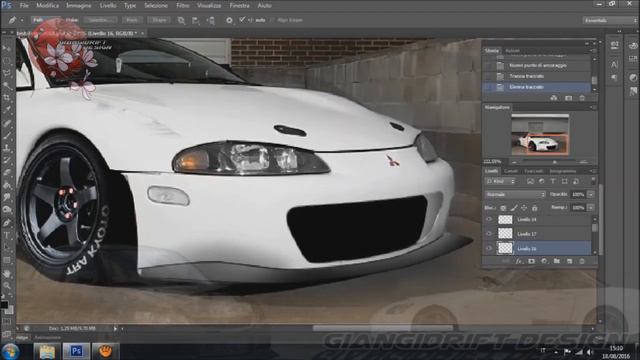Toggle visibility of Livello 17 layer

tap(489, 234)
